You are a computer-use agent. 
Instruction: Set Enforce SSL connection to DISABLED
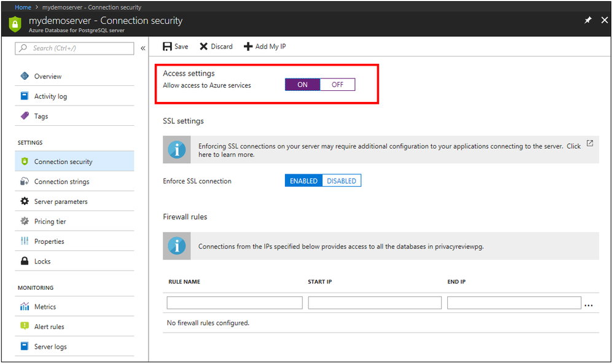342,181
